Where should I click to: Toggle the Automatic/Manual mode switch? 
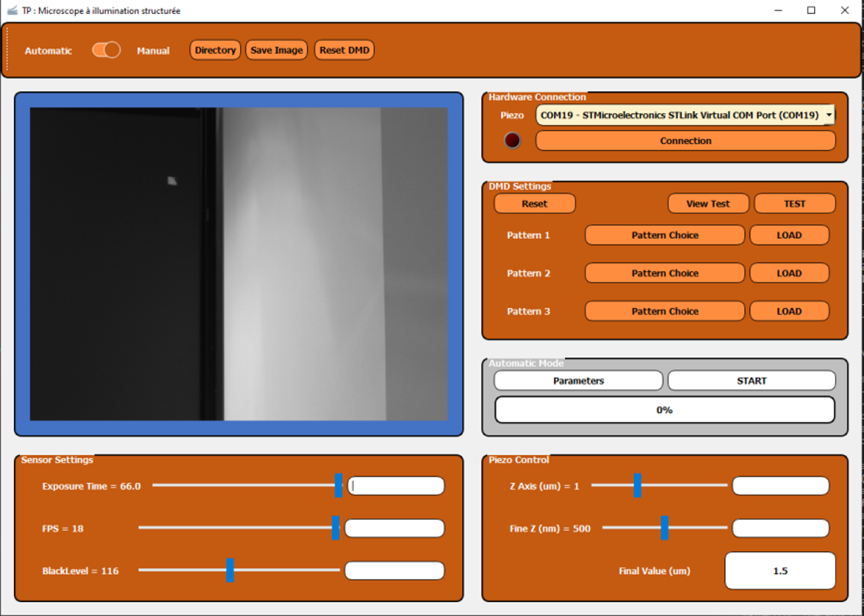pyautogui.click(x=106, y=50)
